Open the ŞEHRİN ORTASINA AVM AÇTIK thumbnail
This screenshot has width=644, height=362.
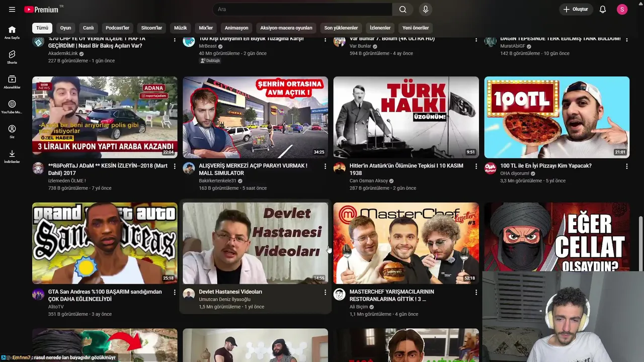pyautogui.click(x=255, y=117)
